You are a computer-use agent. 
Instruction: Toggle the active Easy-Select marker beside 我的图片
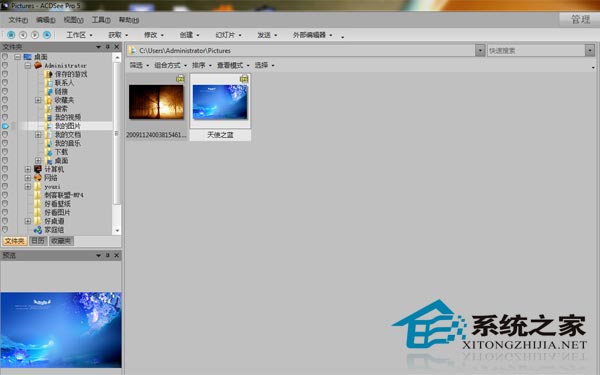[5, 126]
